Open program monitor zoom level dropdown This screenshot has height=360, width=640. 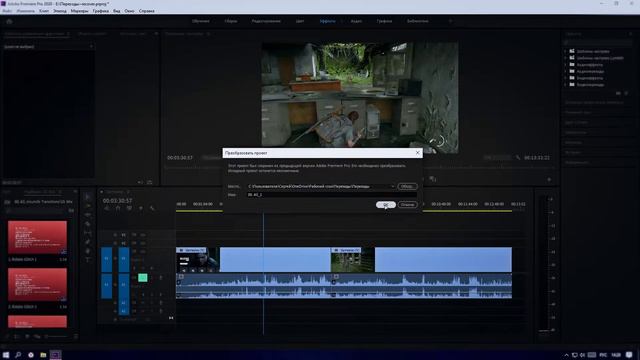point(213,158)
